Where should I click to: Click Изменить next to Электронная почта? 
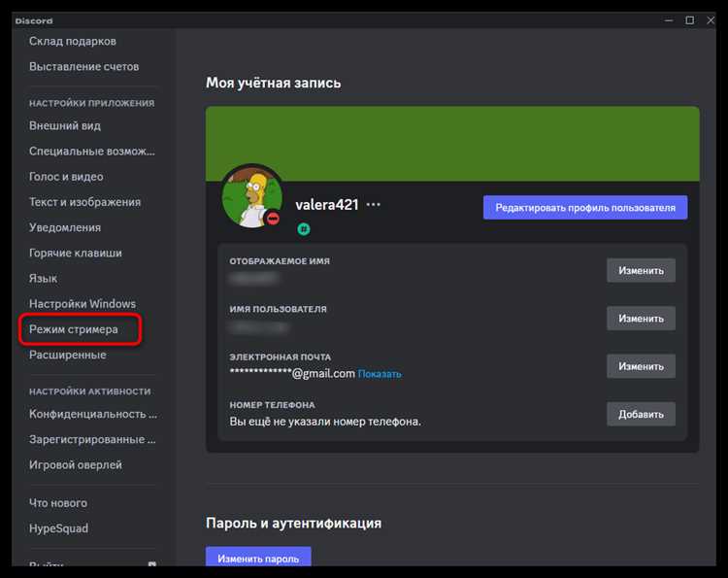641,366
